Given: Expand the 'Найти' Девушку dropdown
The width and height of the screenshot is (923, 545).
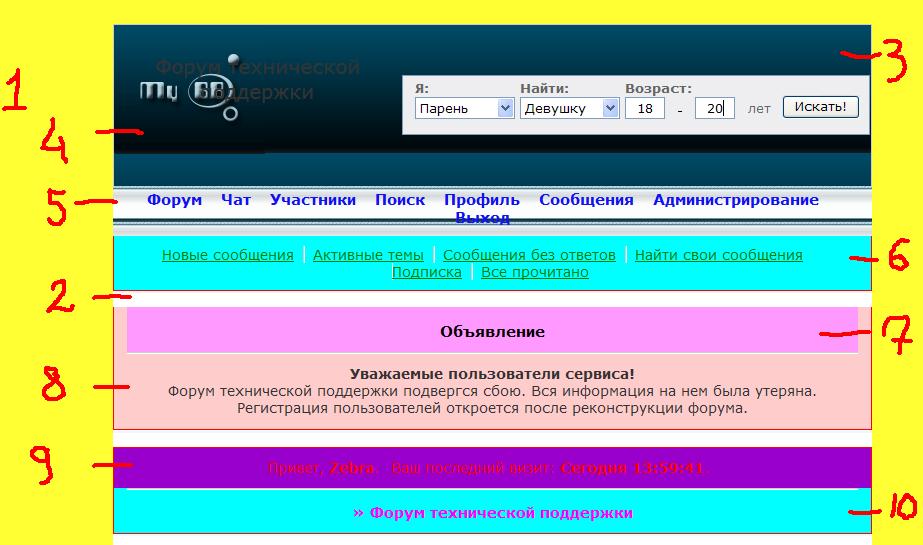Looking at the screenshot, I should (x=569, y=108).
